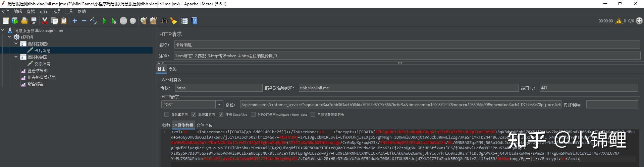Switch to the 参数 tab

point(166,125)
